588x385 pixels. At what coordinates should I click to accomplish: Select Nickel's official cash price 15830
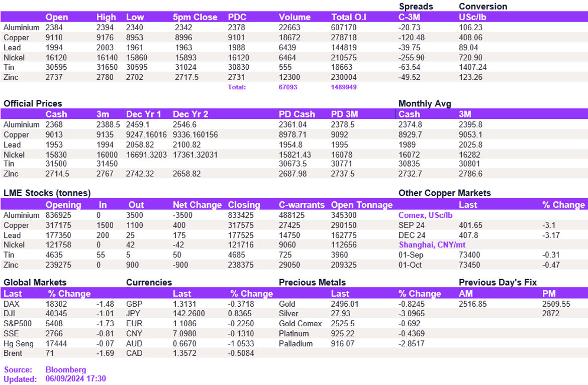tap(56, 155)
